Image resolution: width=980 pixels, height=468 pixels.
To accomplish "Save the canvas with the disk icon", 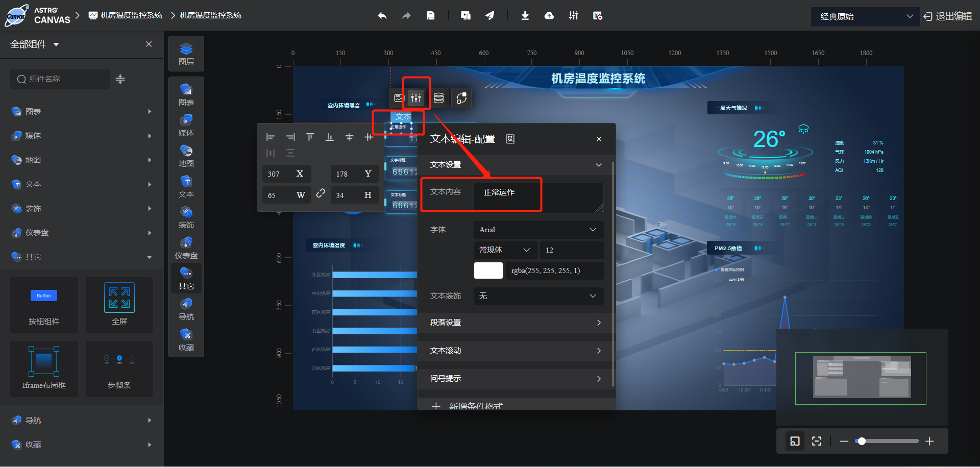I will (x=431, y=16).
